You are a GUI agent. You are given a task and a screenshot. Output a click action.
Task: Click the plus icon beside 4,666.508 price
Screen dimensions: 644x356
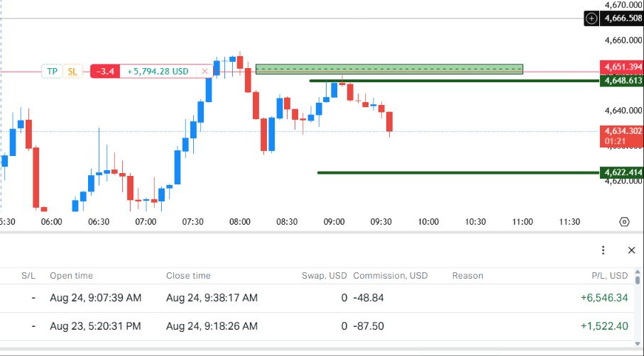(591, 18)
